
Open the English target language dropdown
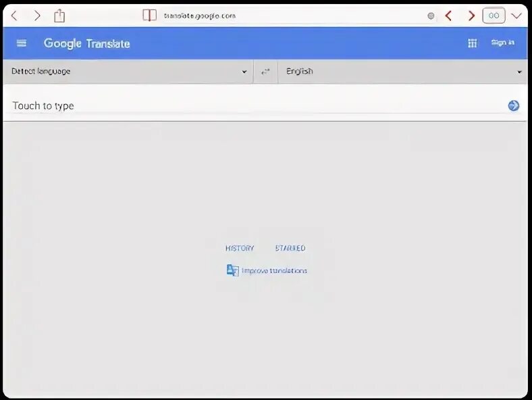pyautogui.click(x=402, y=72)
